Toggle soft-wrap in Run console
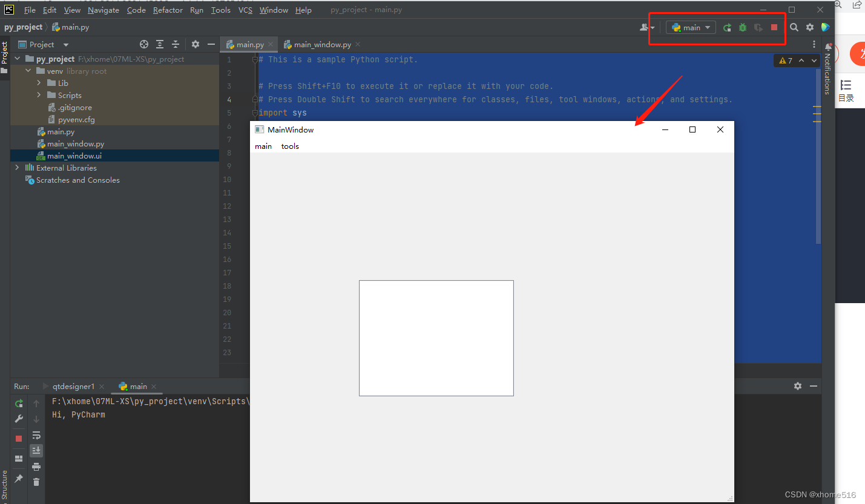This screenshot has height=504, width=865. coord(36,435)
